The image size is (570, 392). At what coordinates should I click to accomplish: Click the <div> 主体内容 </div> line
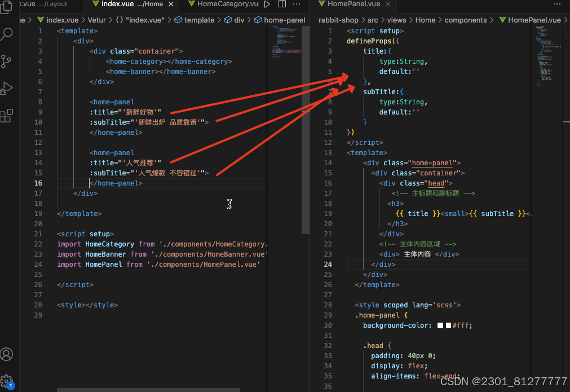point(419,254)
